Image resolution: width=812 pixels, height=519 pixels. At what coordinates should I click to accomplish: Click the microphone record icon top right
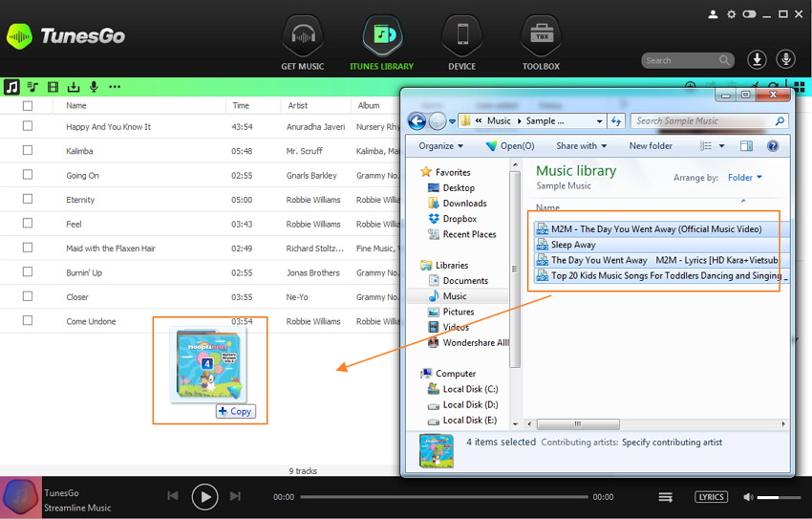(785, 59)
